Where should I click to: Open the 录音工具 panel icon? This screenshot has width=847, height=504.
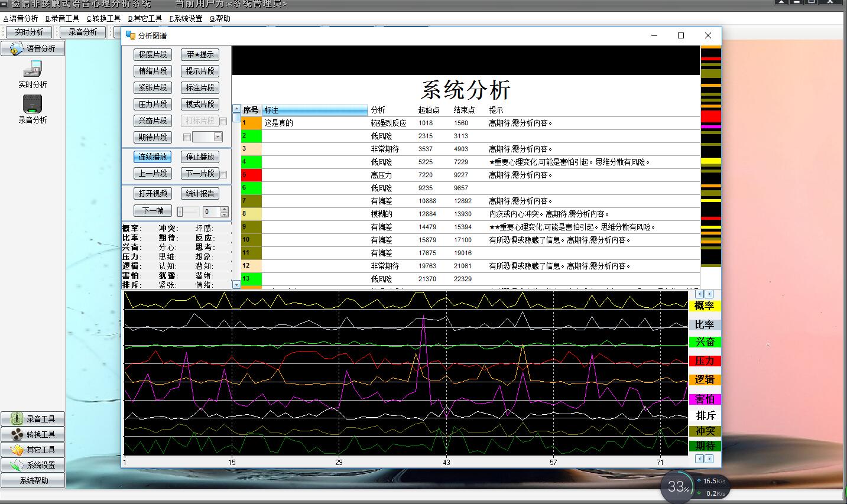(x=17, y=419)
